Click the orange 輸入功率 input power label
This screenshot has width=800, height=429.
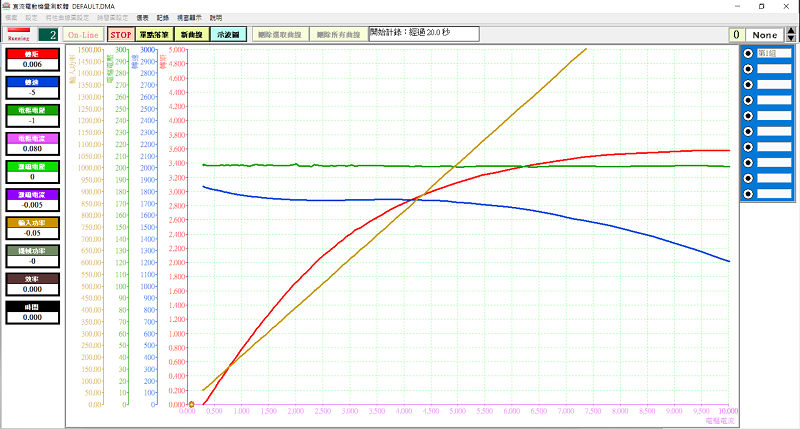31,222
